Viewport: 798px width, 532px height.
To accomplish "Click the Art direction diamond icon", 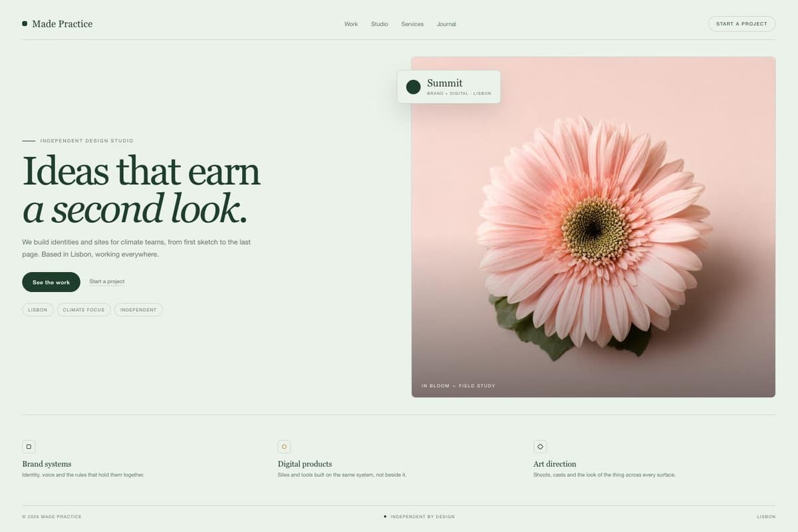I will coord(540,447).
